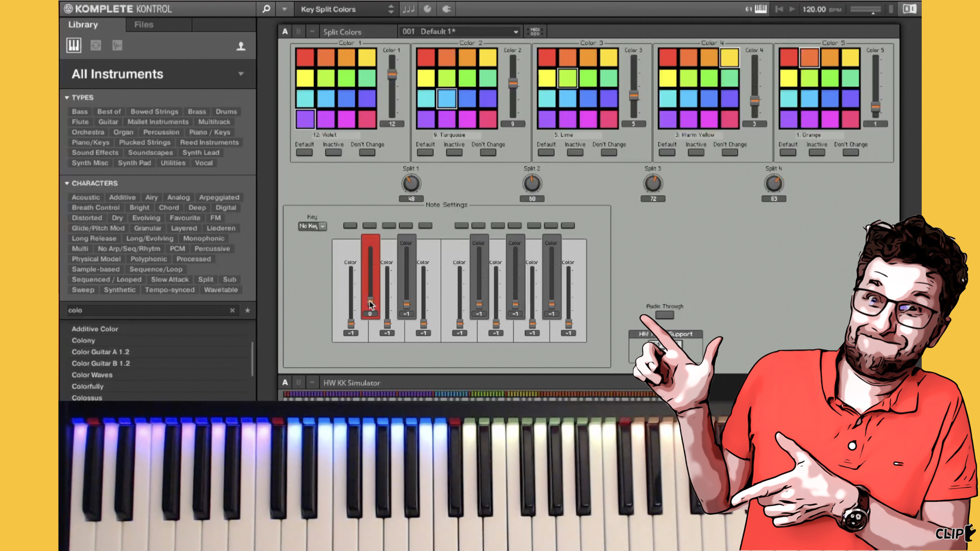The image size is (980, 551).
Task: Click the A button of HW KK Simulator
Action: 285,383
